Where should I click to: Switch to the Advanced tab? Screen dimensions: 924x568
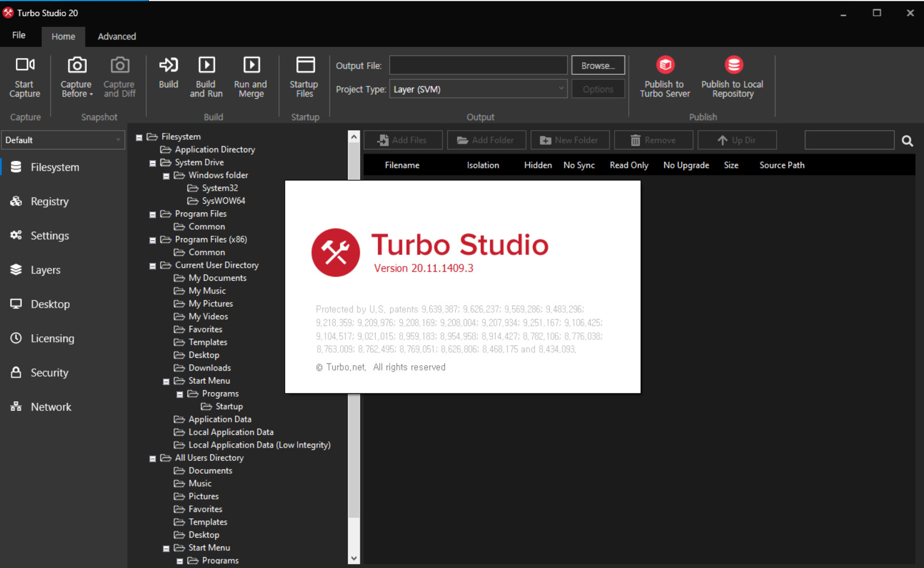point(117,37)
